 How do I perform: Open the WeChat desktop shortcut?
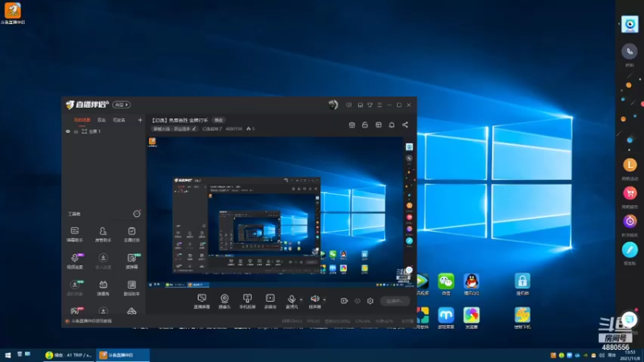[x=446, y=284]
